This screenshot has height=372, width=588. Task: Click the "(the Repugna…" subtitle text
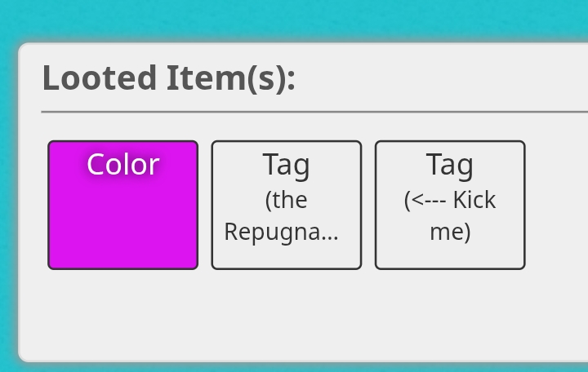point(282,216)
